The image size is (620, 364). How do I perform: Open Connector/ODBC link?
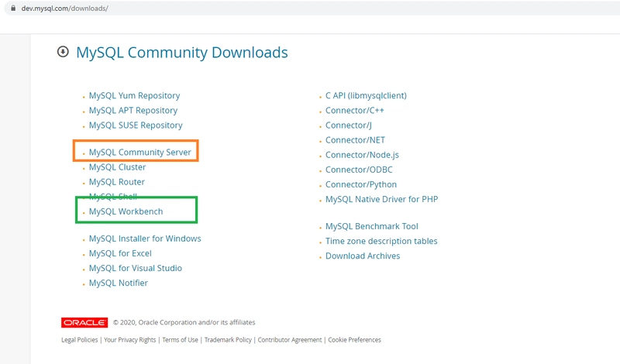pyautogui.click(x=359, y=170)
